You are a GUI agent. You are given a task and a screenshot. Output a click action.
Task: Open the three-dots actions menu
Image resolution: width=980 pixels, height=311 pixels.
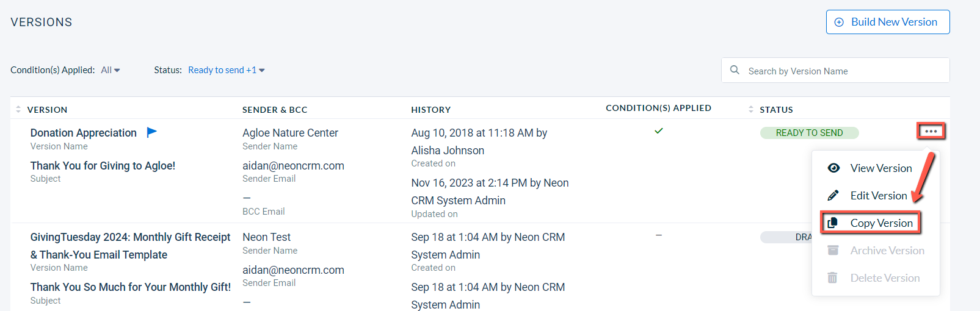(931, 131)
